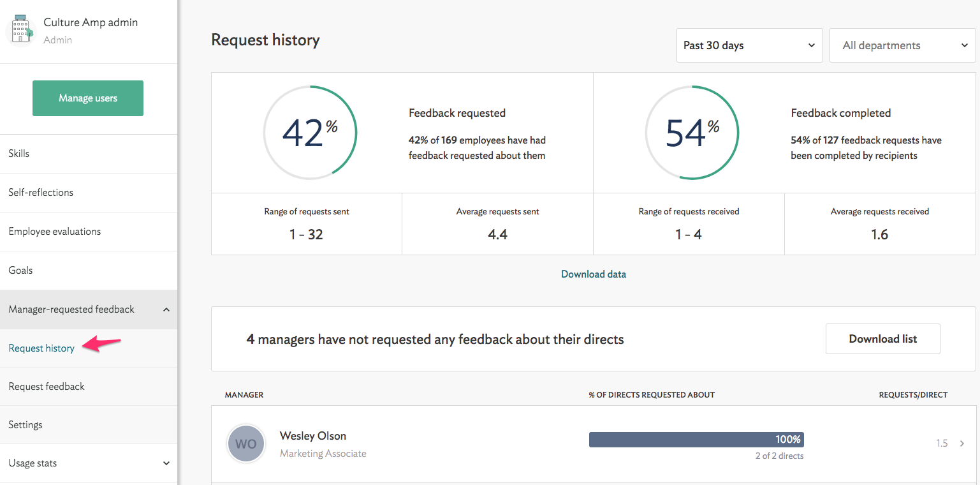
Task: Go to Self-reflections in sidebar
Action: point(41,193)
